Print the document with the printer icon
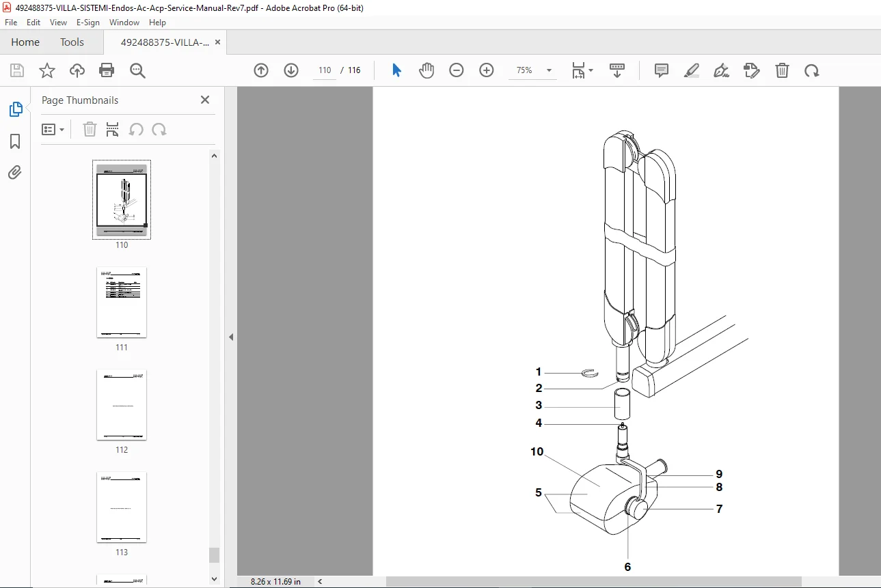Screen dimensions: 881x588 [x=107, y=70]
